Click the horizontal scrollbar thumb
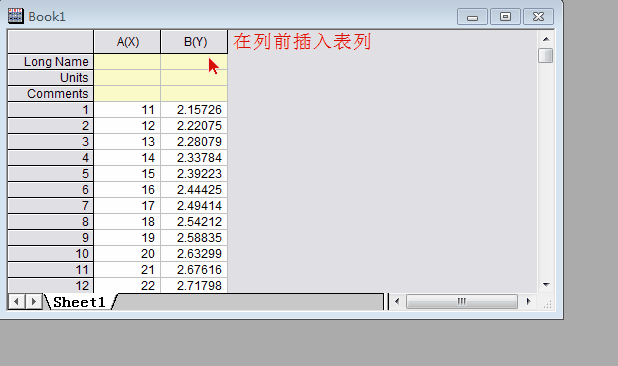This screenshot has width=618, height=366. [462, 302]
